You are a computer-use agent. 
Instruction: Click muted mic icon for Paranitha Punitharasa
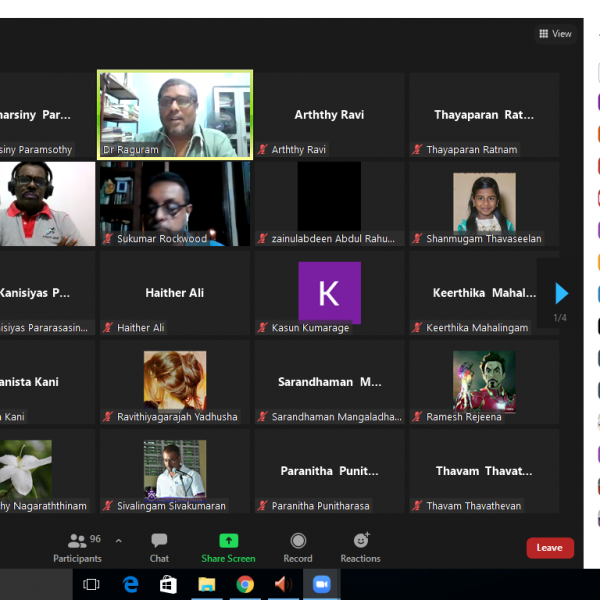coord(262,505)
